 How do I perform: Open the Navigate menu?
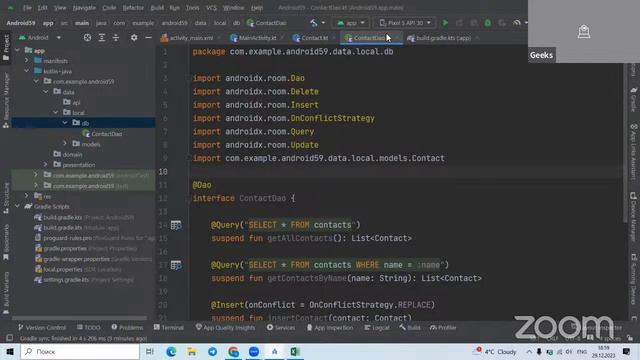[x=84, y=8]
